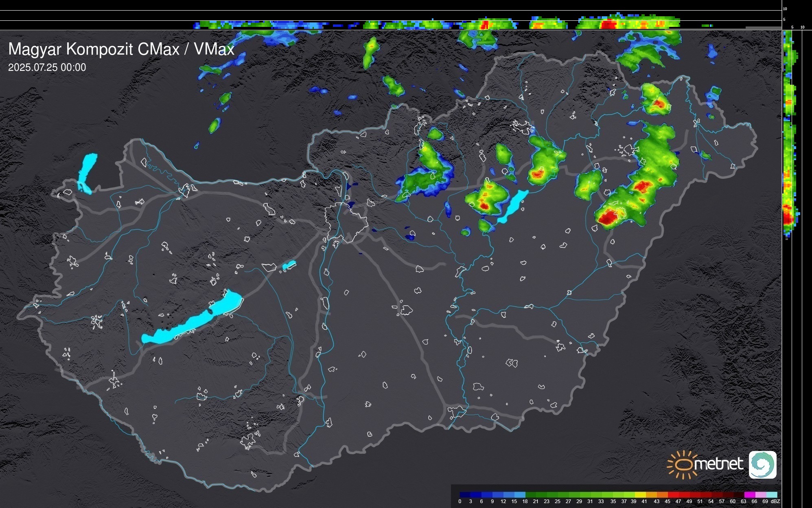Click the metnet wordmark text

tap(718, 464)
